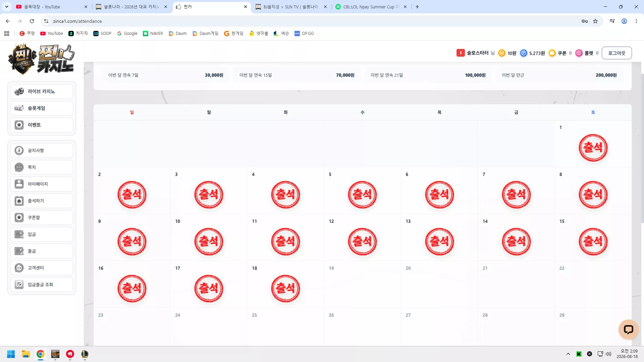Open 입금출금 조회 history
The height and width of the screenshot is (362, 644).
42,285
